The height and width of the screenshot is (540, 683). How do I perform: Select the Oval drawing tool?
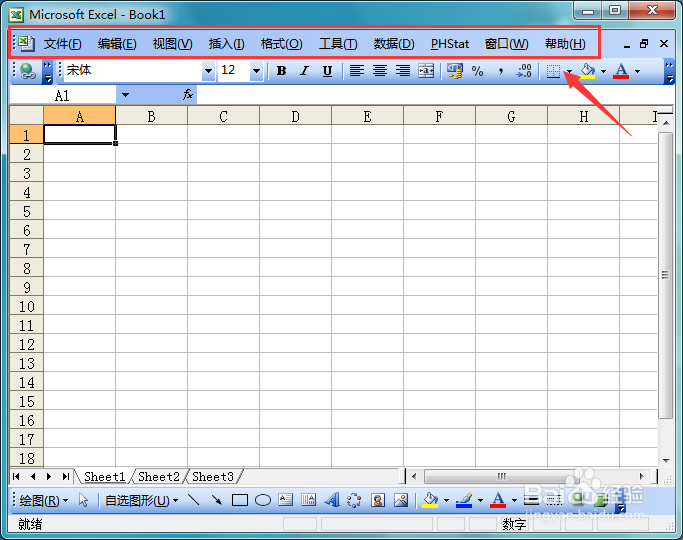(263, 500)
